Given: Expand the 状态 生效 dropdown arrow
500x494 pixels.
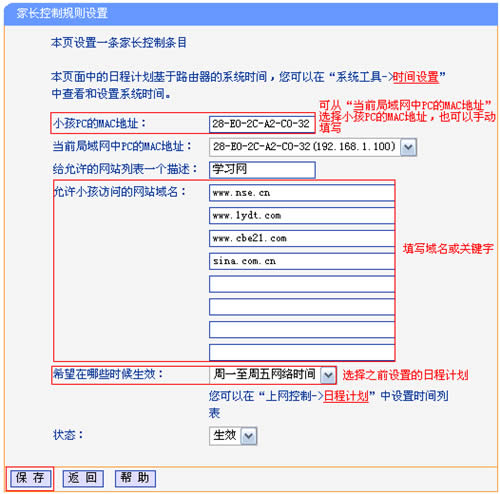Looking at the screenshot, I should [x=249, y=436].
